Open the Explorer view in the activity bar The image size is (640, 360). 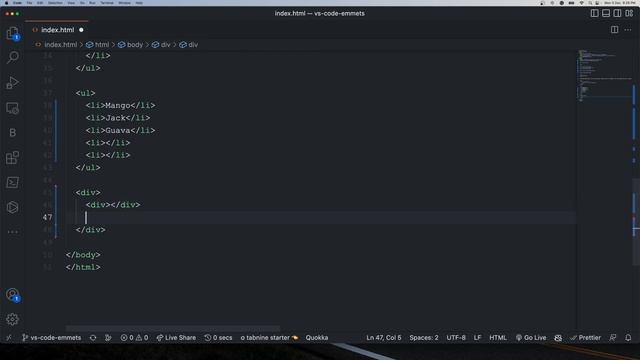[x=13, y=33]
